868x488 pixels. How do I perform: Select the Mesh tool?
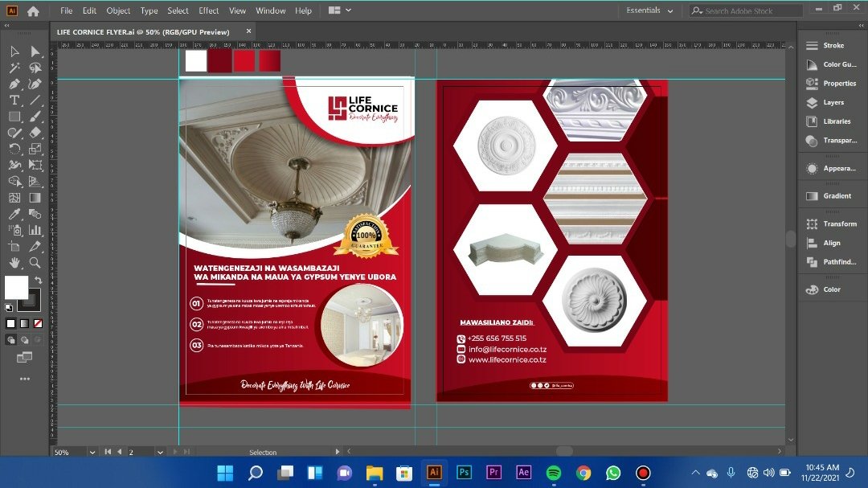click(14, 198)
